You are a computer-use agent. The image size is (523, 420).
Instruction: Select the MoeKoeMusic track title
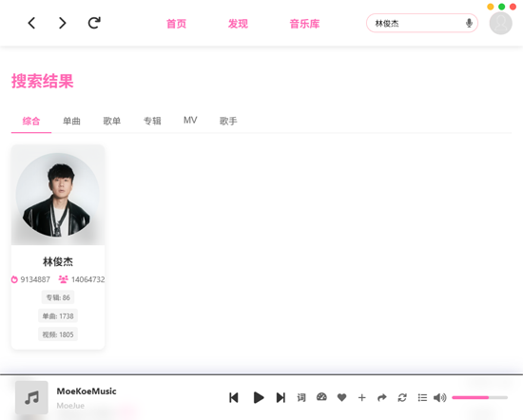pos(87,391)
